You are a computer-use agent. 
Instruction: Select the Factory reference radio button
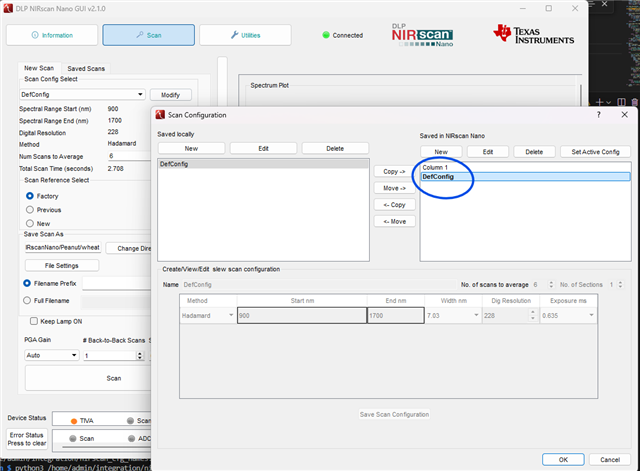[30, 196]
